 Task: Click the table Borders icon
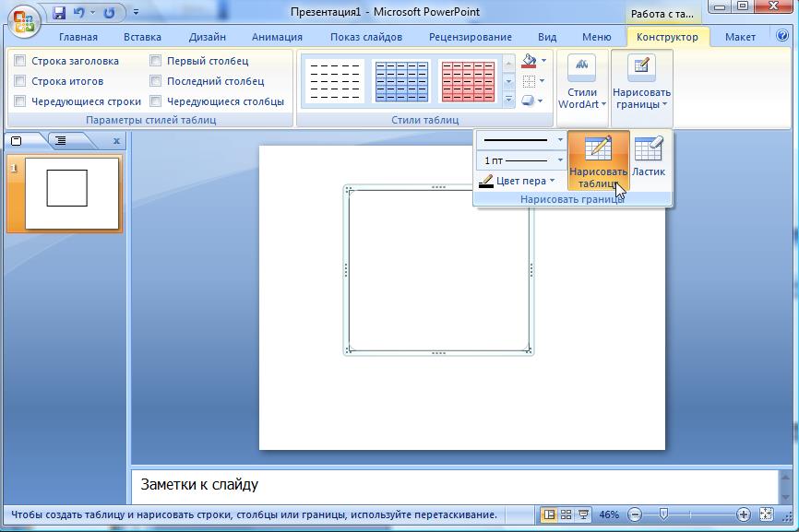pyautogui.click(x=529, y=81)
